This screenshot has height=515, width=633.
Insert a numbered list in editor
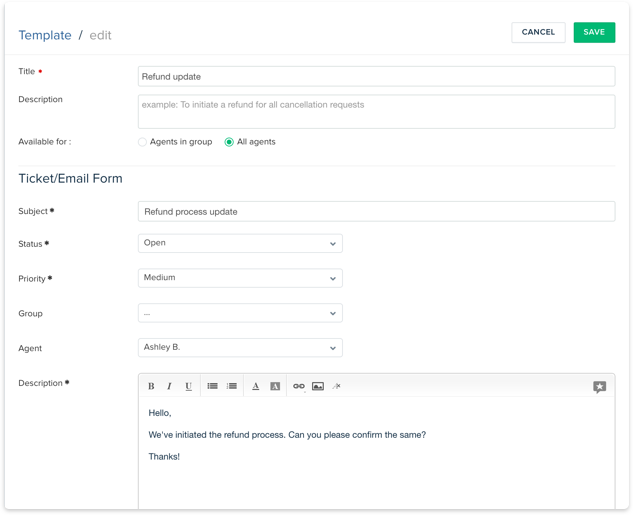point(232,386)
